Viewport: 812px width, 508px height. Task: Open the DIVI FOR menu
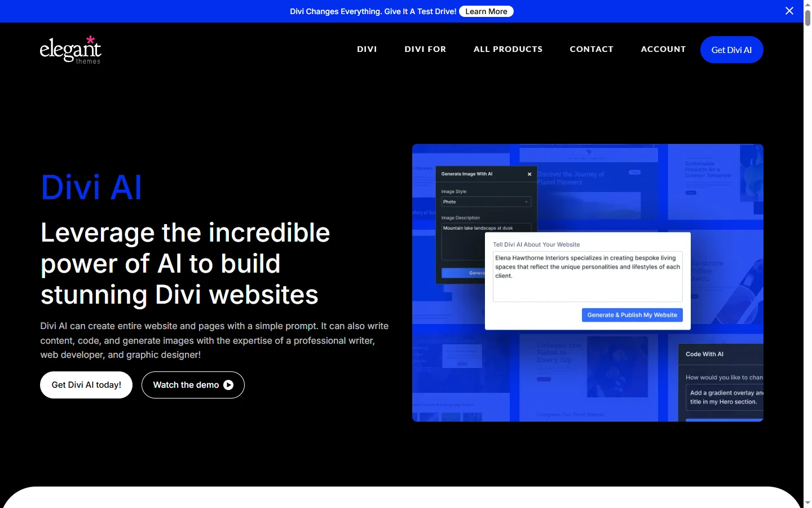click(x=425, y=49)
